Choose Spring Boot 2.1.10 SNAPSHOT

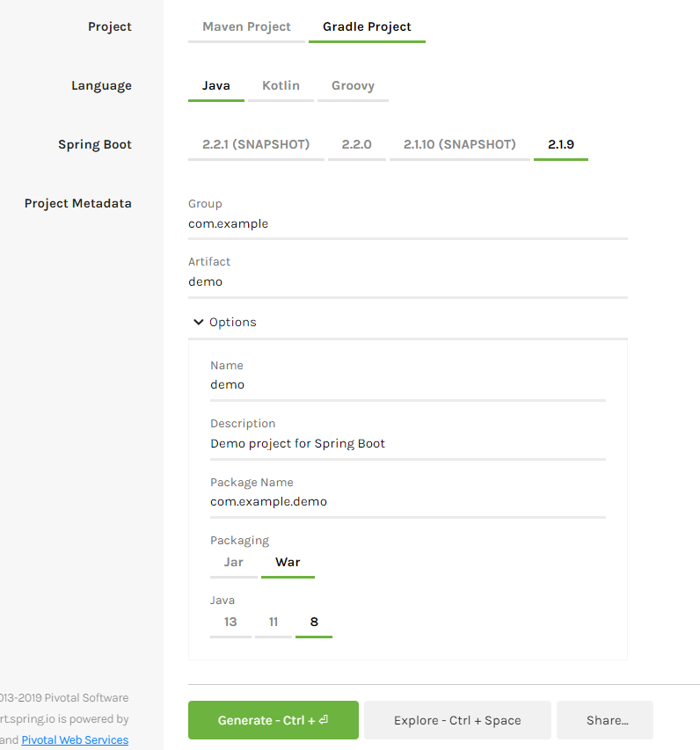pyautogui.click(x=460, y=143)
